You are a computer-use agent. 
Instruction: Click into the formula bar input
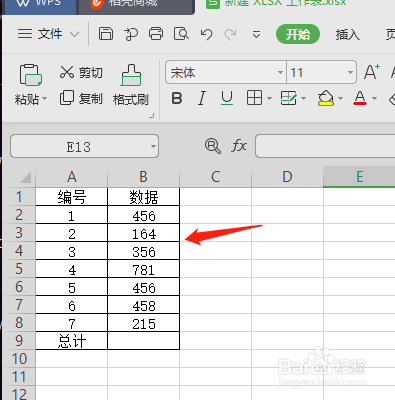pos(325,146)
